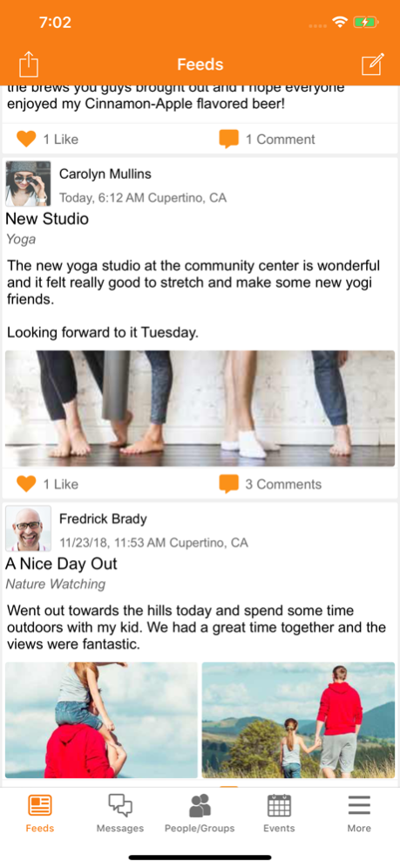Tap the Fredrick Brady name link
This screenshot has width=400, height=868.
(x=103, y=519)
